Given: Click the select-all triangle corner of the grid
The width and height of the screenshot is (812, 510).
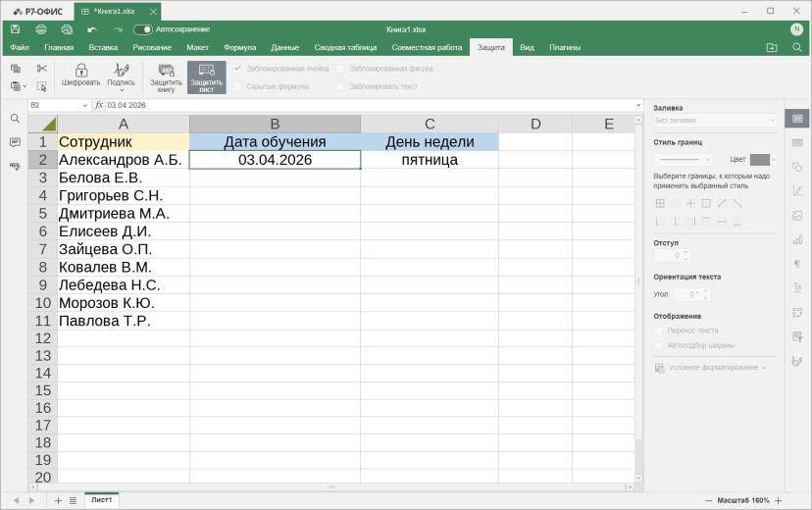Looking at the screenshot, I should [x=43, y=125].
